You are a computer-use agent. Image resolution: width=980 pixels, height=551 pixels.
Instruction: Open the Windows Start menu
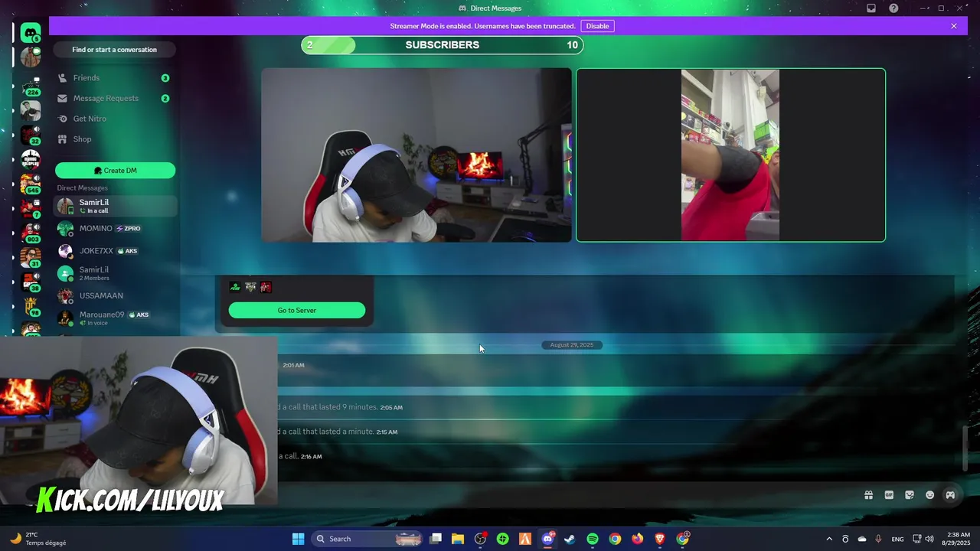pyautogui.click(x=298, y=539)
